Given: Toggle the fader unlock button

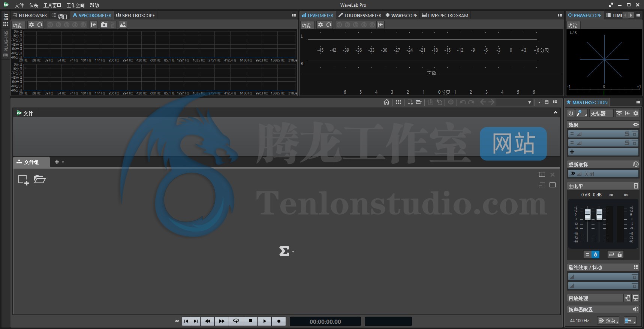Looking at the screenshot, I should click(620, 254).
